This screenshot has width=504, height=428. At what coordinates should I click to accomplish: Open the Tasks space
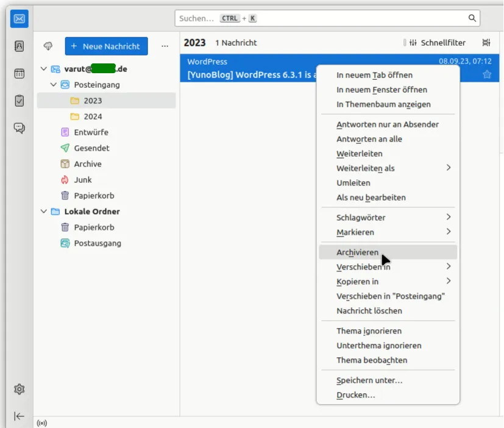coord(19,100)
